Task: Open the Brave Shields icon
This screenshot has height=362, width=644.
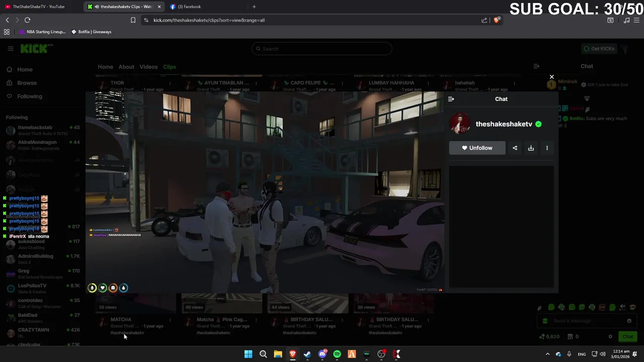Action: point(497,20)
